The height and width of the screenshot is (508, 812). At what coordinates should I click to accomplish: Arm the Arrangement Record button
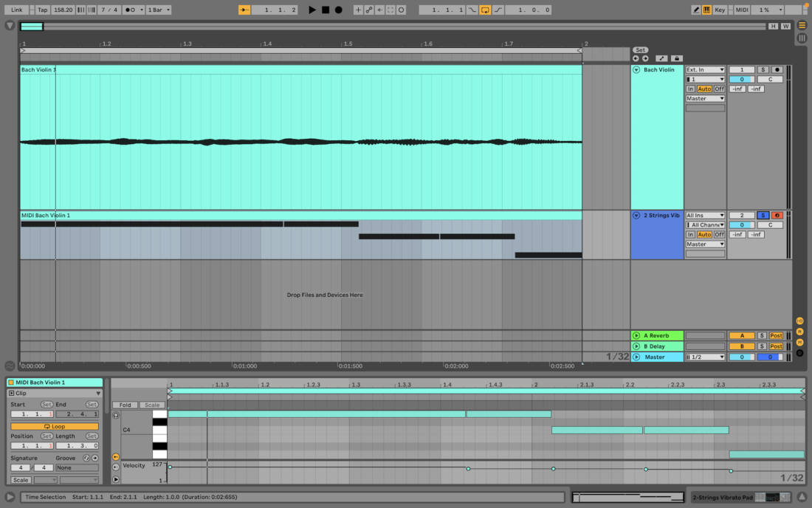[x=339, y=10]
